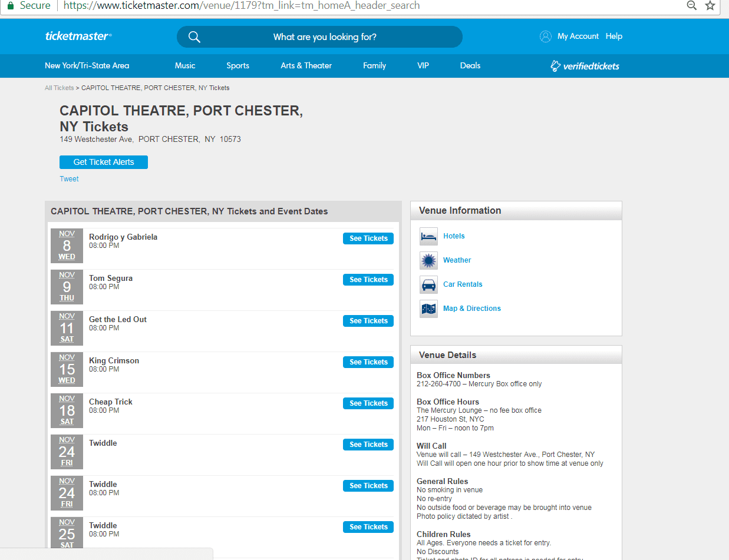729x560 pixels.
Task: Click the search magnifier icon in search bar
Action: pos(194,37)
